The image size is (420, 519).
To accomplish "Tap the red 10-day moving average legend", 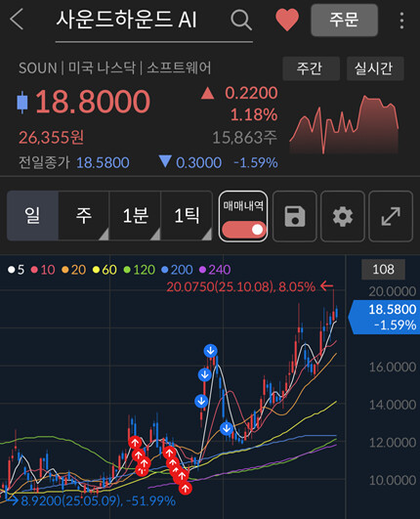I will click(x=43, y=270).
